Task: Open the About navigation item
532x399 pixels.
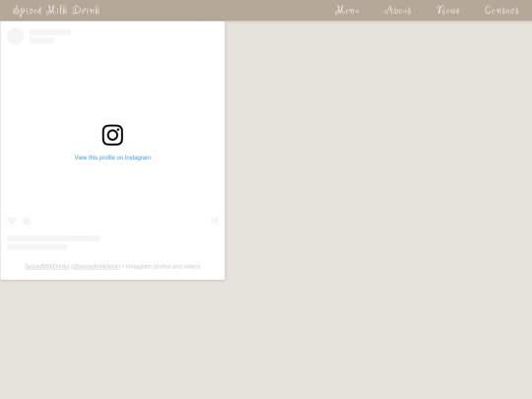Action: [x=397, y=10]
